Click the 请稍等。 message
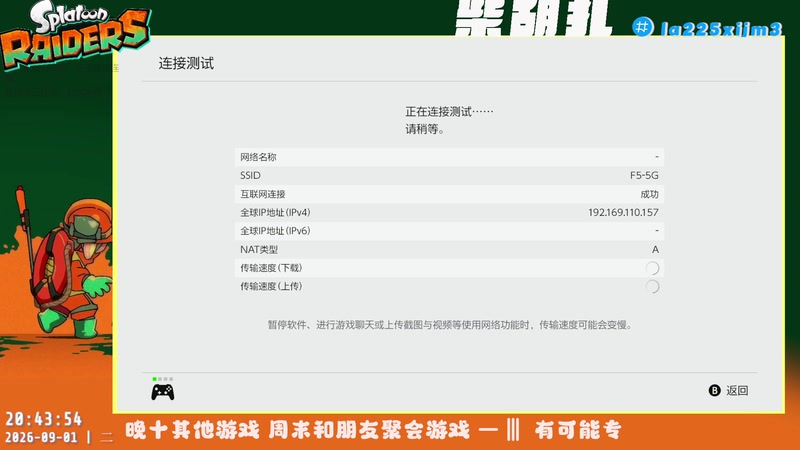The image size is (800, 450). [x=425, y=129]
